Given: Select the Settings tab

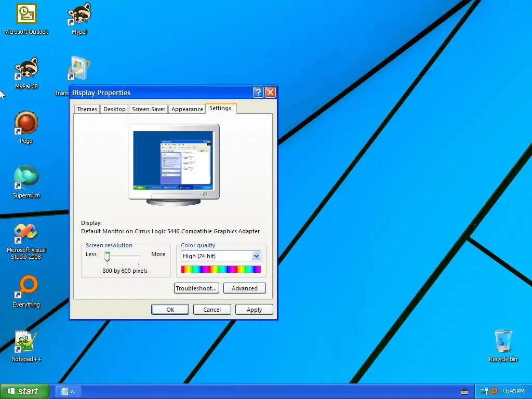Looking at the screenshot, I should pos(220,108).
